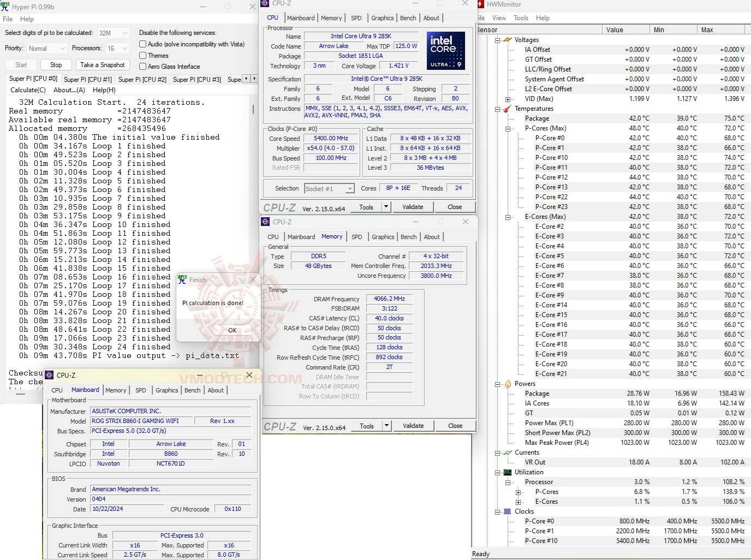Click the Currents icon in HWMonitor
The height and width of the screenshot is (560, 751).
pos(508,452)
